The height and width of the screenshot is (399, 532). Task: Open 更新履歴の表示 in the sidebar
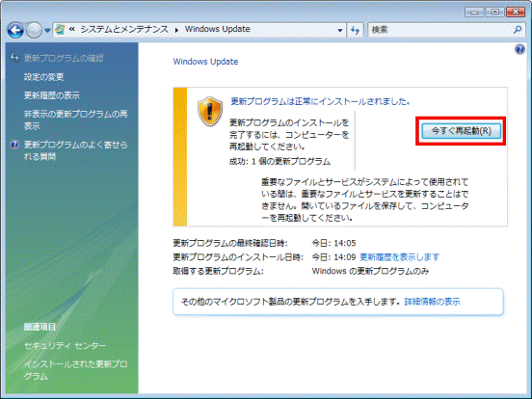52,95
